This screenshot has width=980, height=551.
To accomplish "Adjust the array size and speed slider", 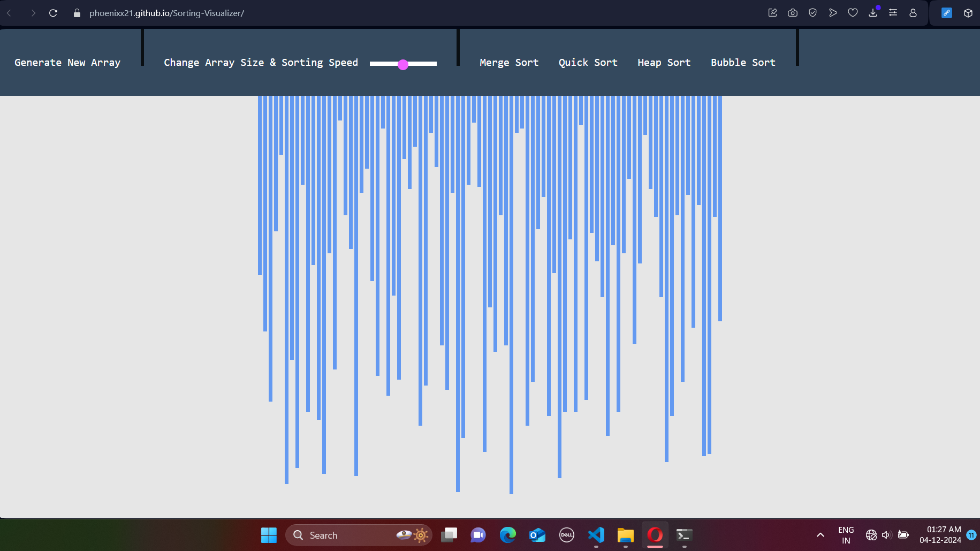I will click(403, 64).
